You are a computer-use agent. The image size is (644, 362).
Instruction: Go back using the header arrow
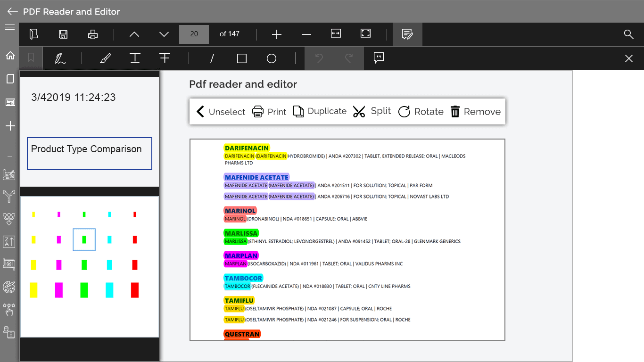coord(12,11)
